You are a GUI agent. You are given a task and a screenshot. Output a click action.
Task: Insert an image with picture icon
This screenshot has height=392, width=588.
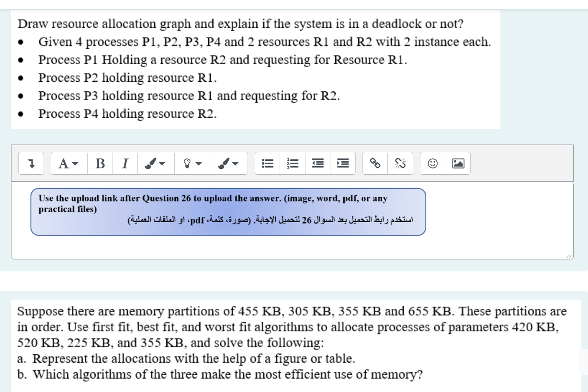point(458,163)
